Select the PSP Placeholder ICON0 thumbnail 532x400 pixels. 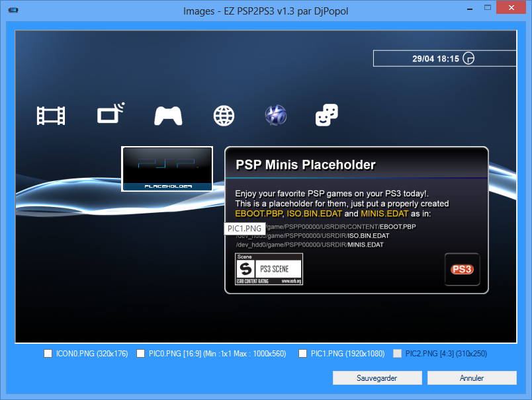coord(167,169)
